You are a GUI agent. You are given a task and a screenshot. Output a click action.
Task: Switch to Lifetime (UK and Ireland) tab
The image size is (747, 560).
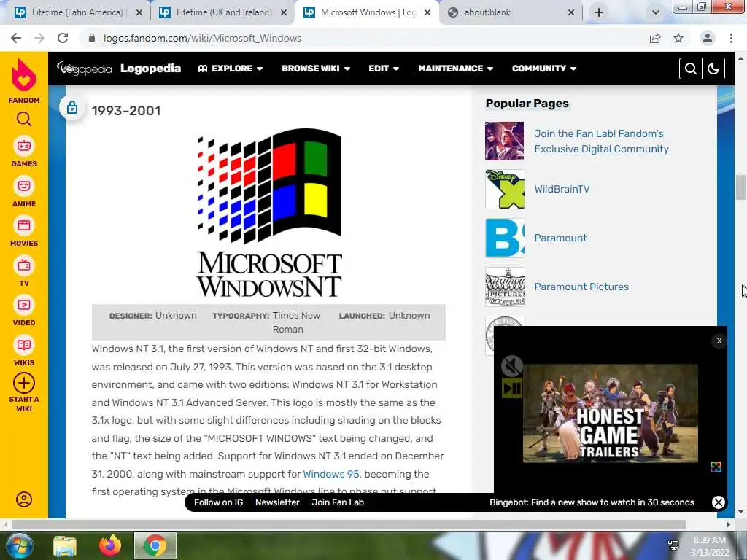(x=224, y=12)
